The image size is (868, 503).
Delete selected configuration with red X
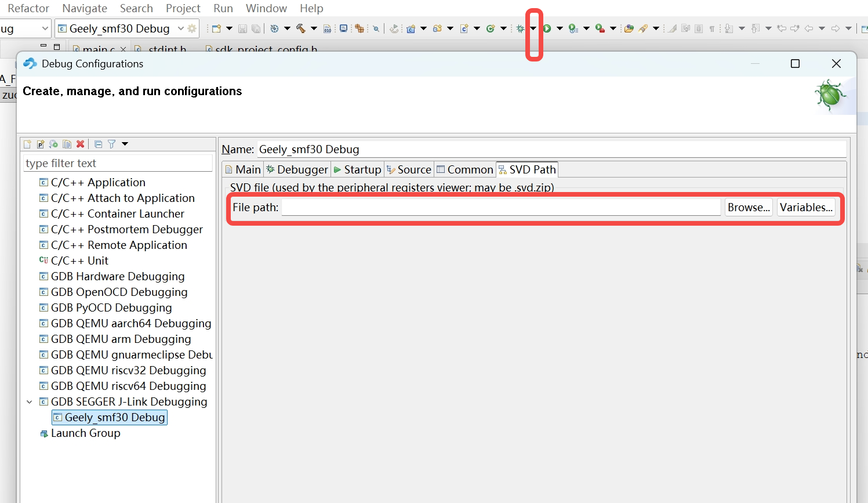pos(81,144)
